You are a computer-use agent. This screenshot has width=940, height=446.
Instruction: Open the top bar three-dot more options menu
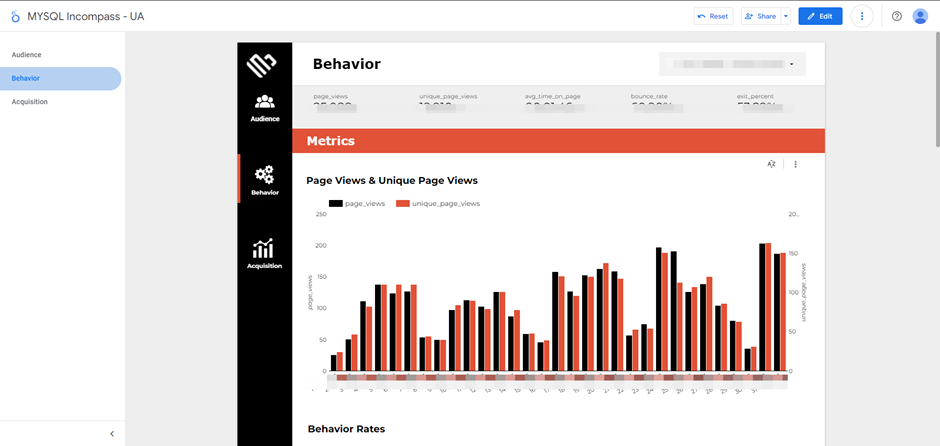pos(862,16)
